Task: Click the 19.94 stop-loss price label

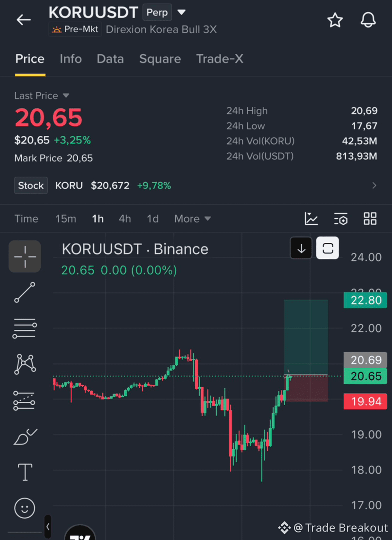Action: [x=365, y=401]
